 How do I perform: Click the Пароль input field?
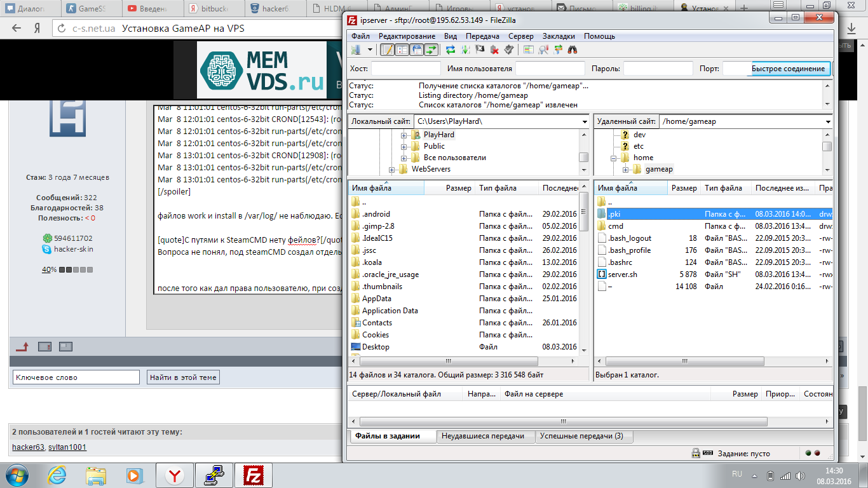658,69
